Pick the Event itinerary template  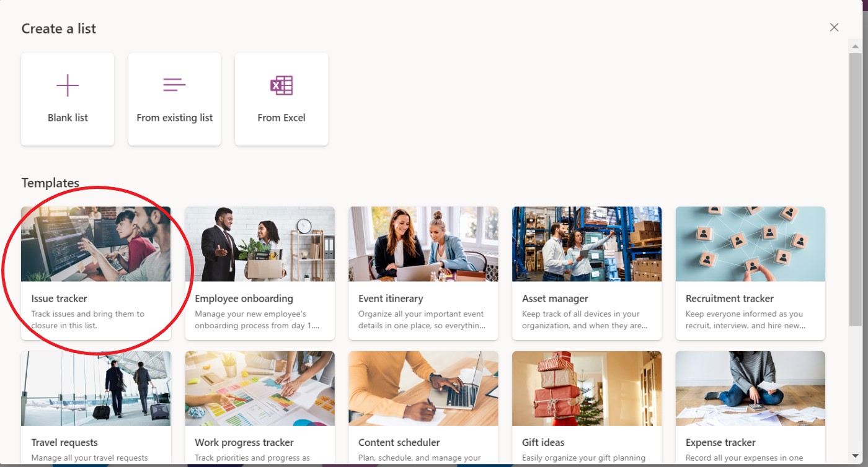click(x=423, y=273)
